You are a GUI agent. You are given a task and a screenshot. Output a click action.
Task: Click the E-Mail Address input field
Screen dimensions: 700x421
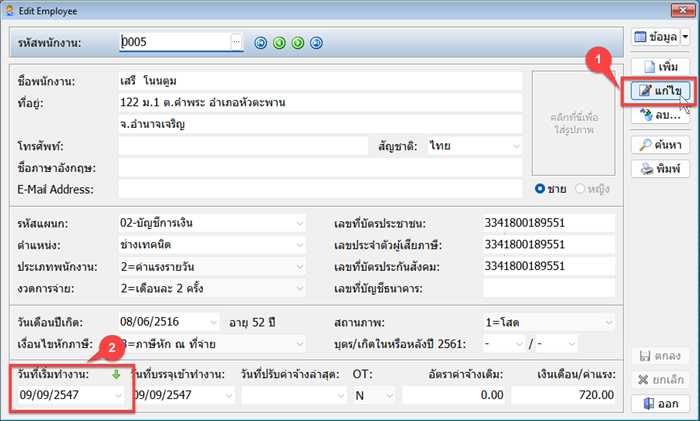tap(320, 189)
